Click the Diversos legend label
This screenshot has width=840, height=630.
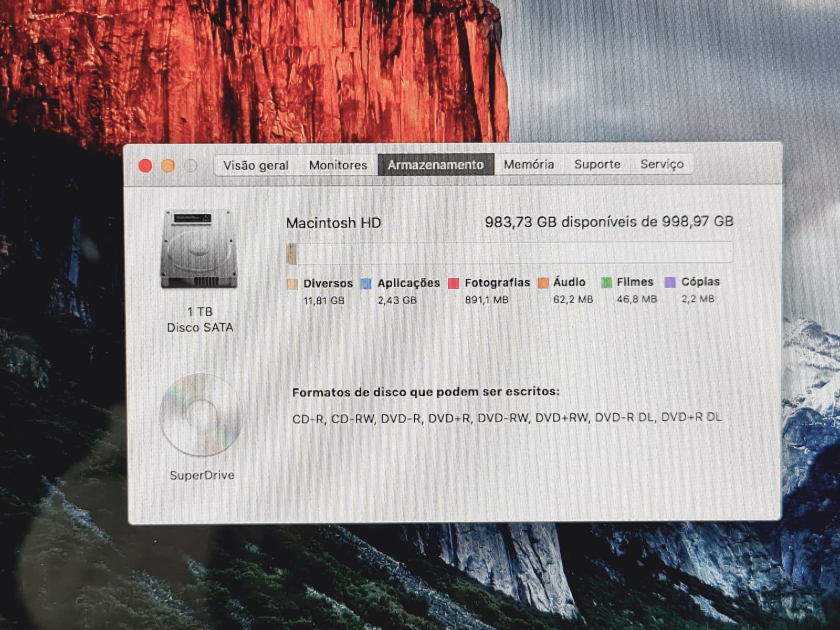(x=328, y=283)
